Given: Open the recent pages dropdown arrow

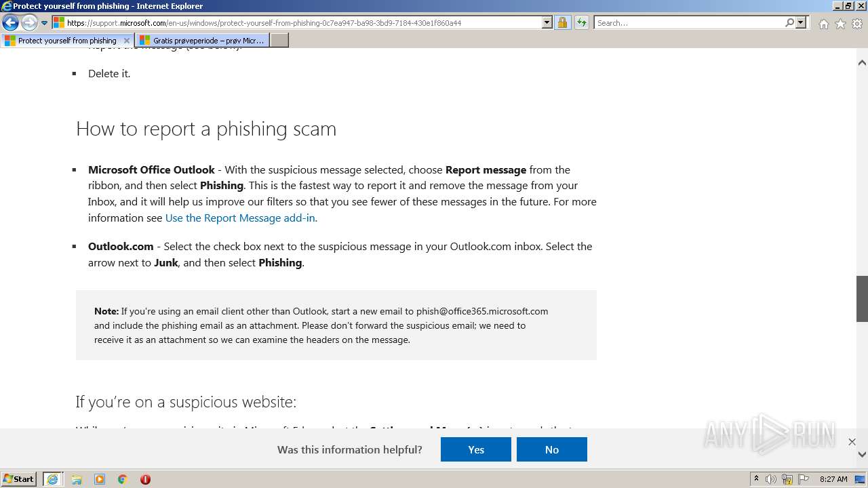Looking at the screenshot, I should coord(44,23).
